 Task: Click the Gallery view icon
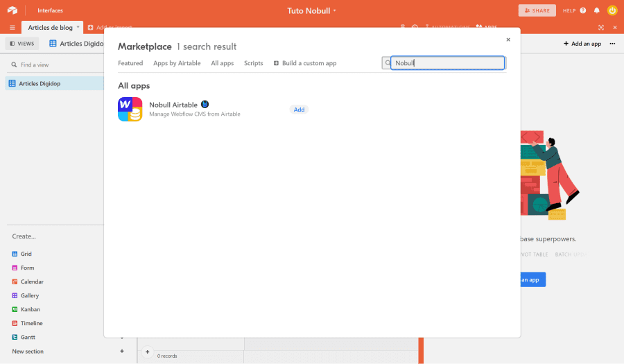15,295
